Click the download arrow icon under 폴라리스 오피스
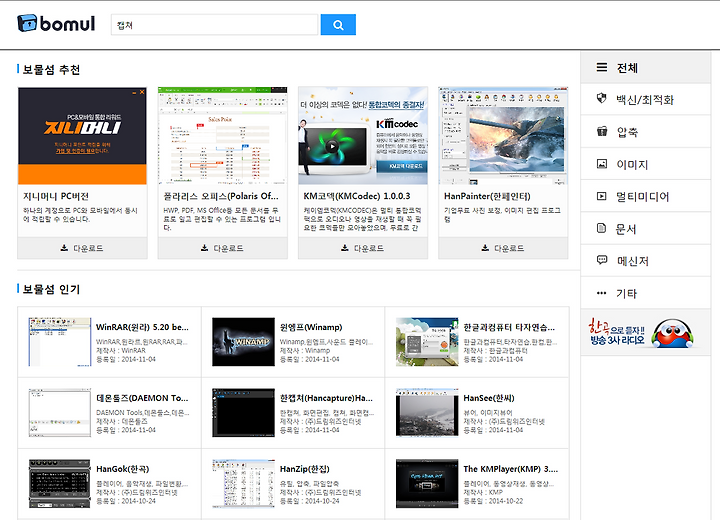The height and width of the screenshot is (520, 720). pyautogui.click(x=204, y=248)
